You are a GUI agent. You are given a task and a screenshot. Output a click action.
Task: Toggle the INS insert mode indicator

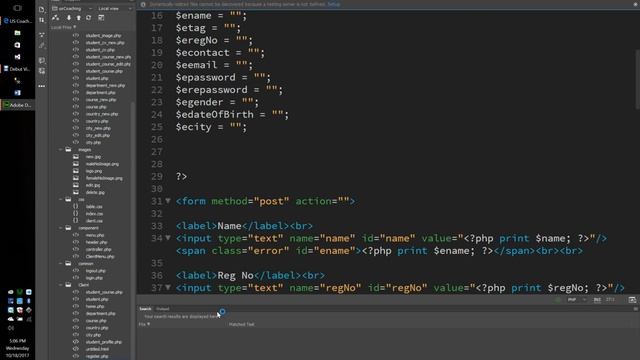[x=597, y=300]
